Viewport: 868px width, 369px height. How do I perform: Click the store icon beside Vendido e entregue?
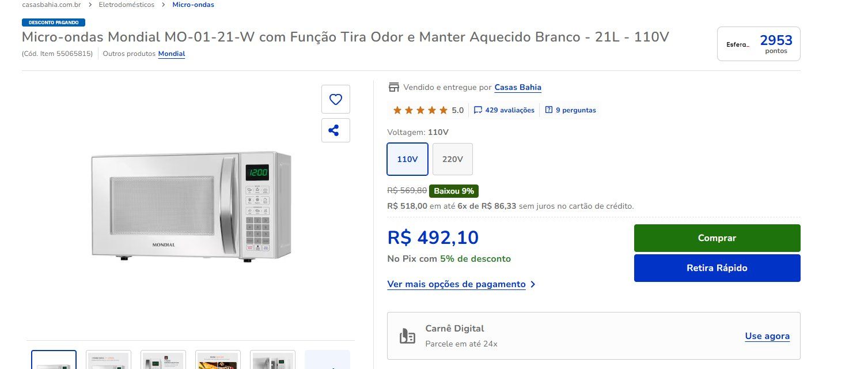(x=394, y=88)
